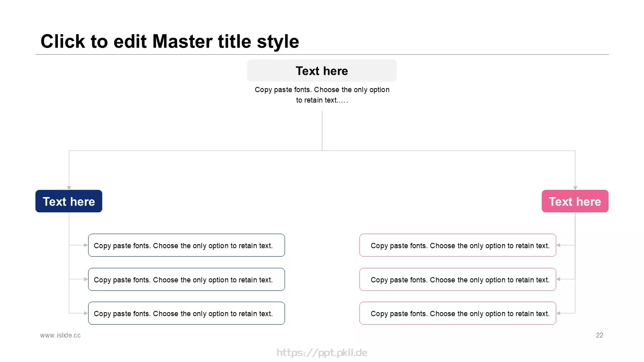Select the dark blue 'Text here' box
The width and height of the screenshot is (644, 362).
[69, 201]
